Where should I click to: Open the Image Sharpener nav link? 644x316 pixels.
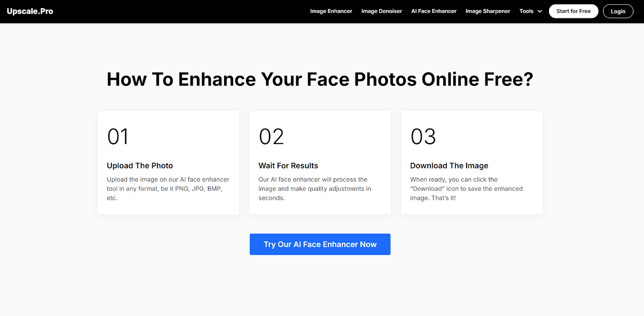pyautogui.click(x=487, y=11)
